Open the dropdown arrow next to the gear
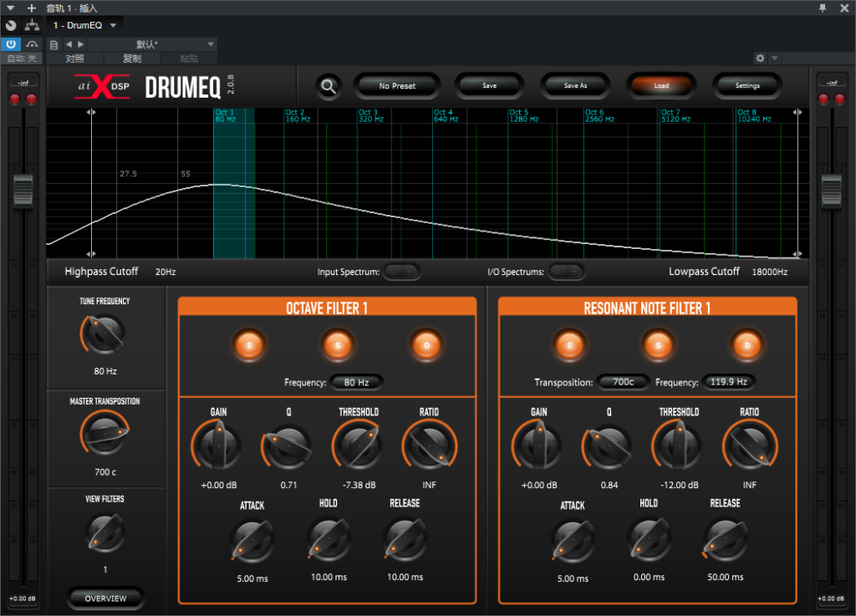Viewport: 856px width, 616px height. 775,59
